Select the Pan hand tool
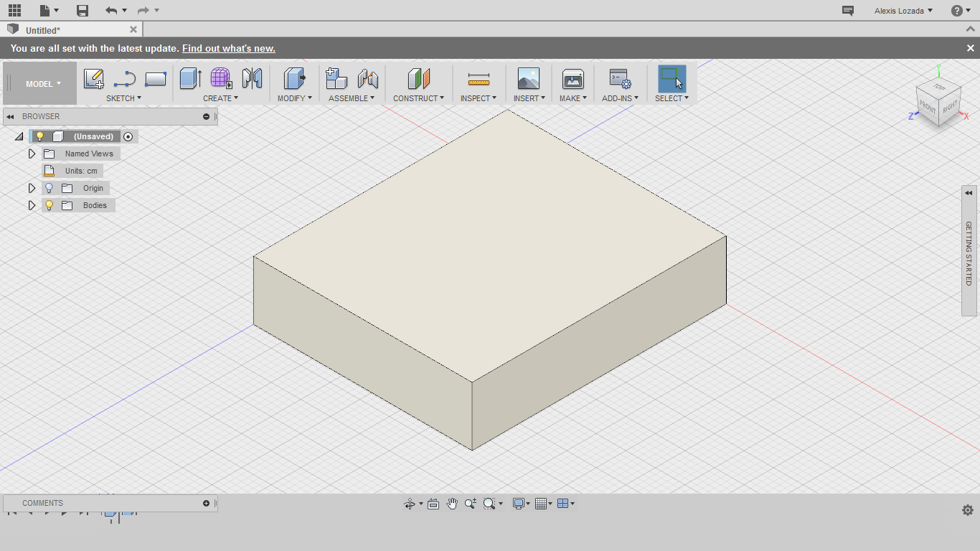Image resolution: width=980 pixels, height=551 pixels. click(x=452, y=504)
